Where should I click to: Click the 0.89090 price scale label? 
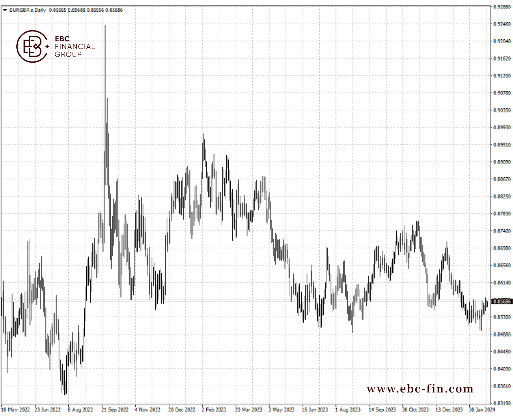(502, 162)
